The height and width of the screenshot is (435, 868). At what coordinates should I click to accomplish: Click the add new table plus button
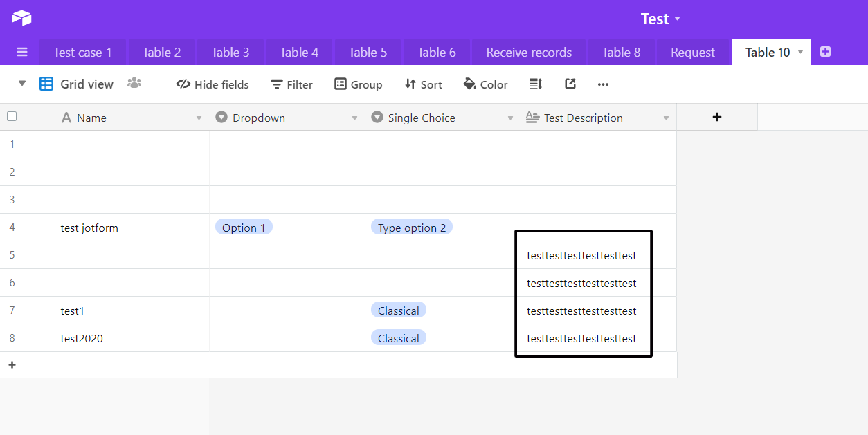(825, 51)
